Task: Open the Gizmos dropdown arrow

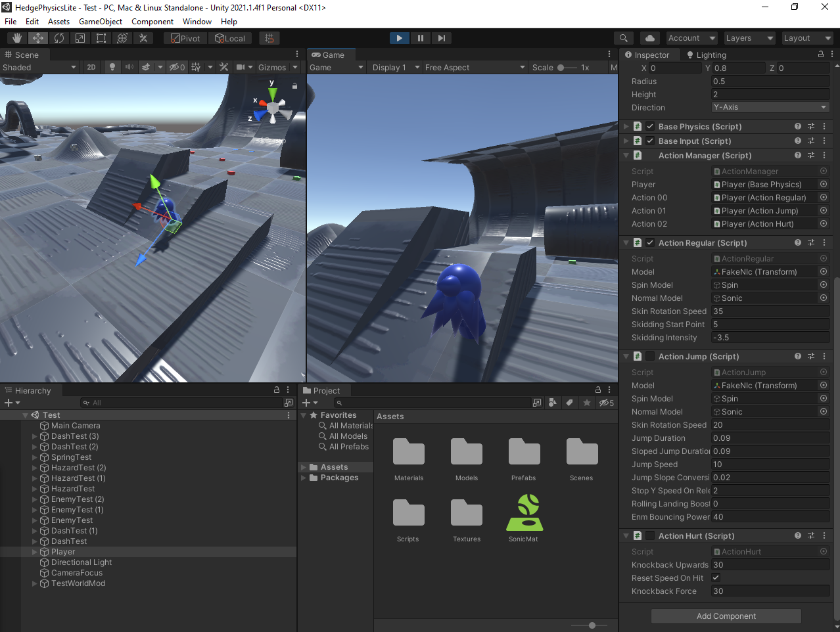Action: coord(295,67)
